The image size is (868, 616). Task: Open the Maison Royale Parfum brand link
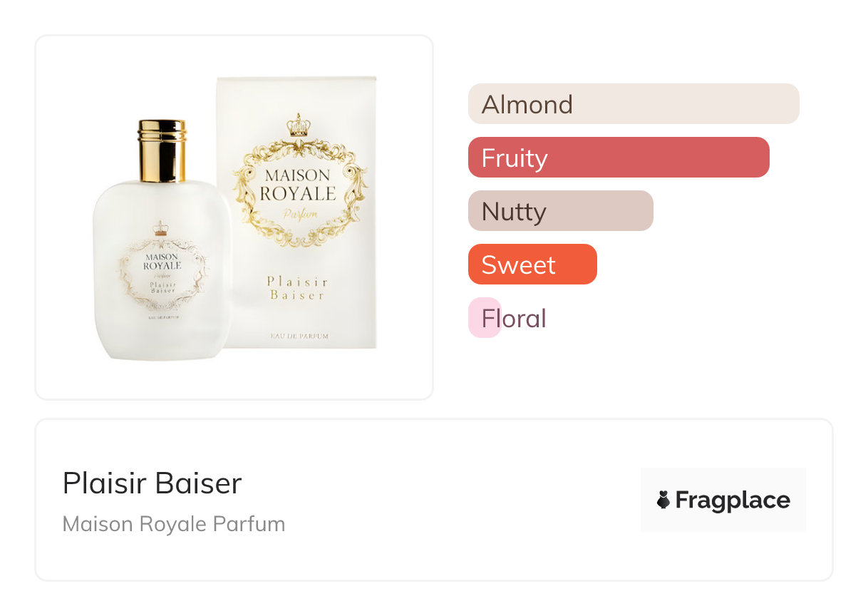[174, 524]
